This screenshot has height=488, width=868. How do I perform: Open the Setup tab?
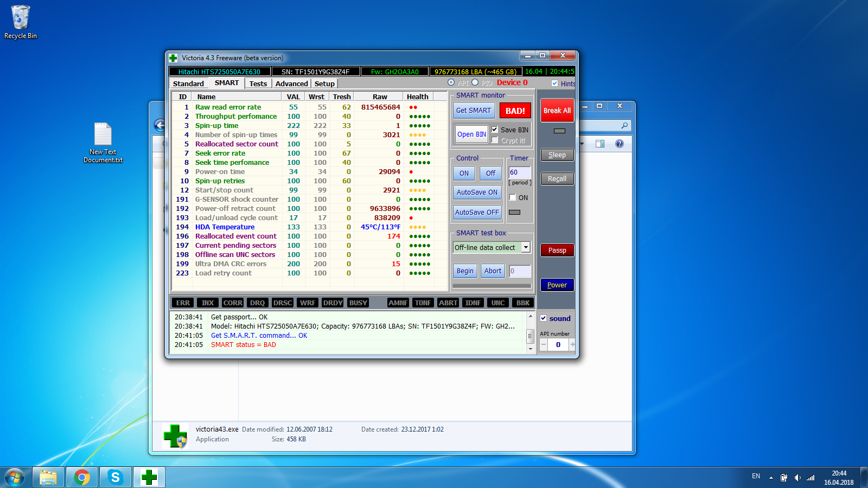pyautogui.click(x=324, y=84)
